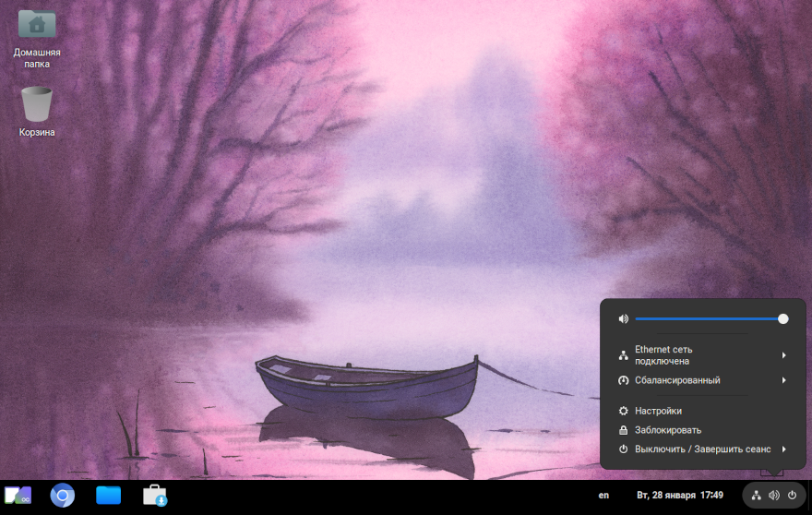Click the boat on the desktop wallpaper
The height and width of the screenshot is (515, 812).
click(x=365, y=386)
